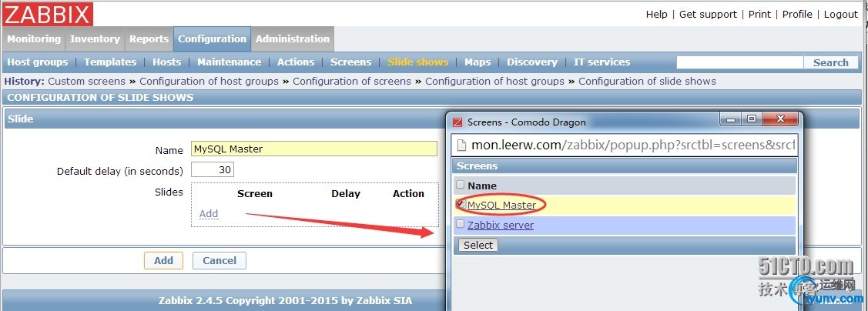Click the Select button in popup

[x=478, y=245]
